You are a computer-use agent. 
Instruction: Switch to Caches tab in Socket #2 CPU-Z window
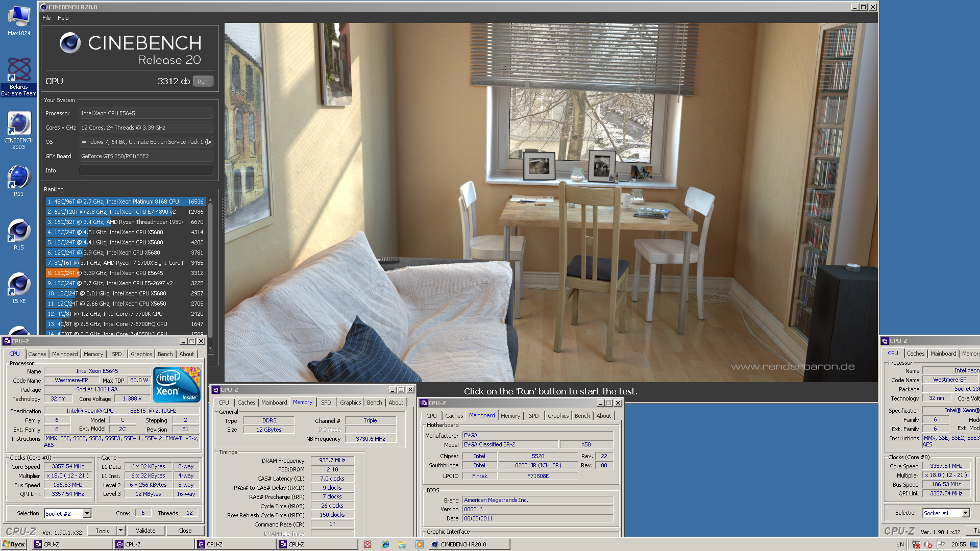[x=37, y=354]
